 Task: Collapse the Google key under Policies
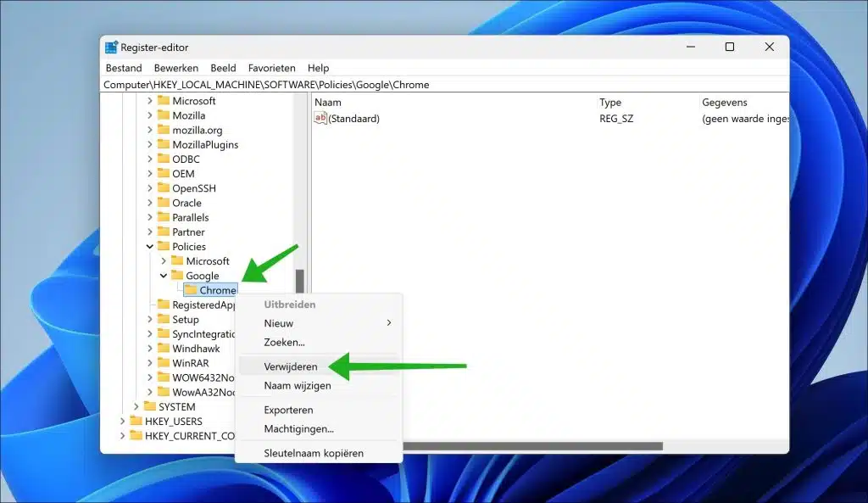click(x=164, y=276)
